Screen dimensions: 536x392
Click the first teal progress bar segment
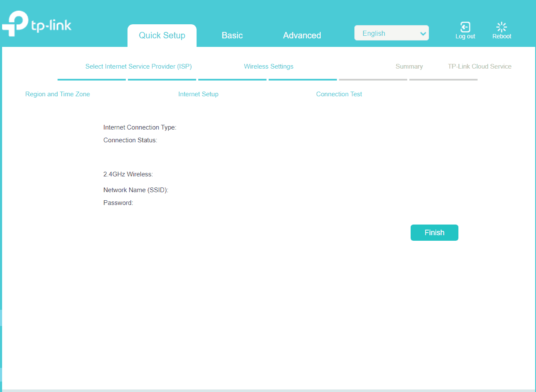click(92, 79)
